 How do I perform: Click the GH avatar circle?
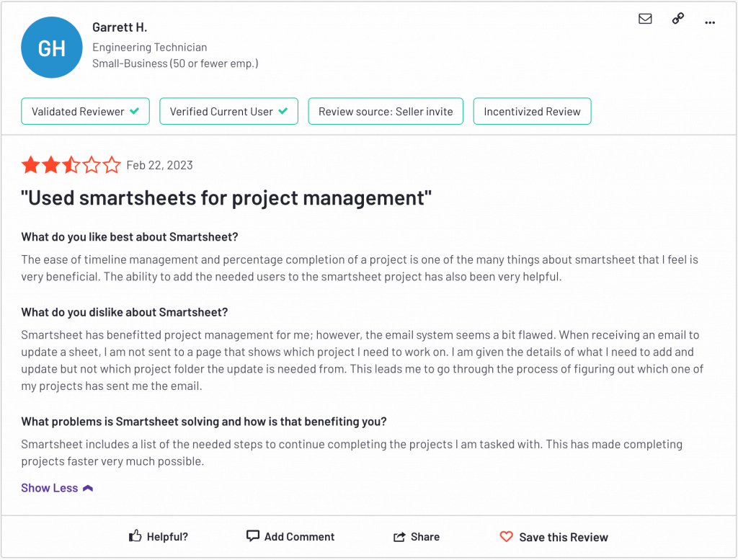point(52,48)
